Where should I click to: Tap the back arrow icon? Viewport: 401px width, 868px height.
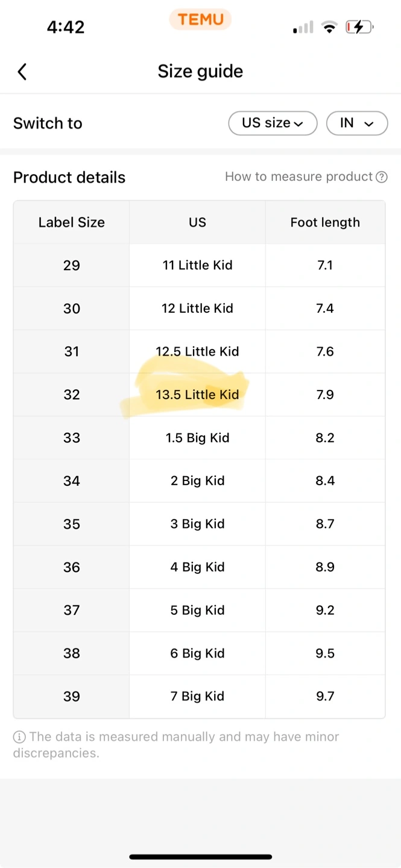(22, 72)
